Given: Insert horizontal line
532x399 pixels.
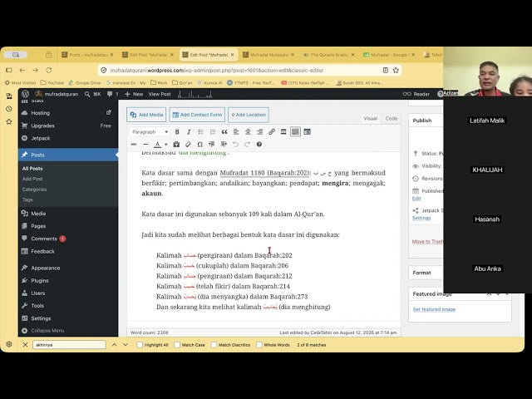Looking at the screenshot, I should pos(145,144).
